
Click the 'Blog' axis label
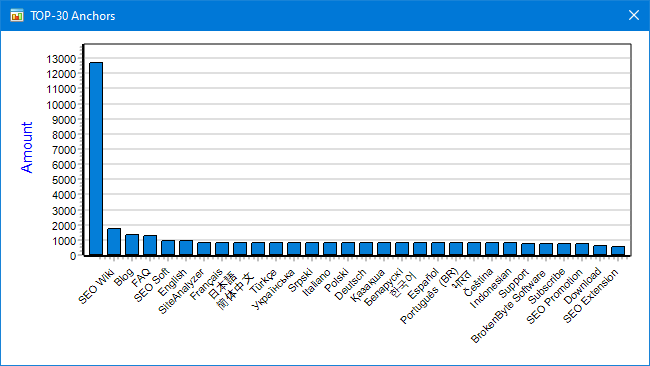pos(124,277)
